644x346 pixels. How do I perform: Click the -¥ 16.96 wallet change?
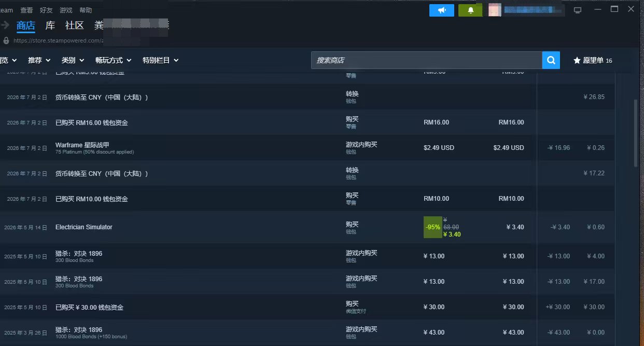pyautogui.click(x=558, y=147)
